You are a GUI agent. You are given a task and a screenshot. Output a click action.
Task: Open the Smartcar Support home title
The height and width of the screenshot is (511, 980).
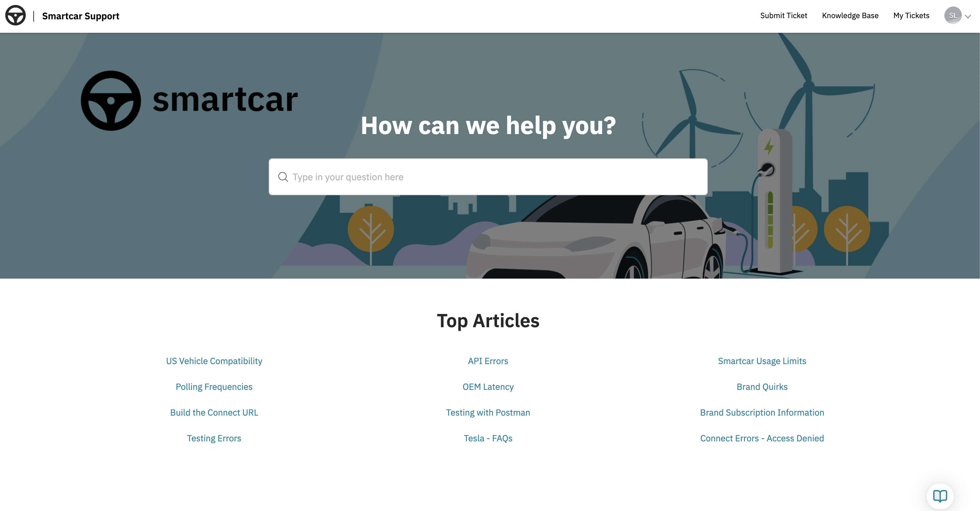(81, 16)
